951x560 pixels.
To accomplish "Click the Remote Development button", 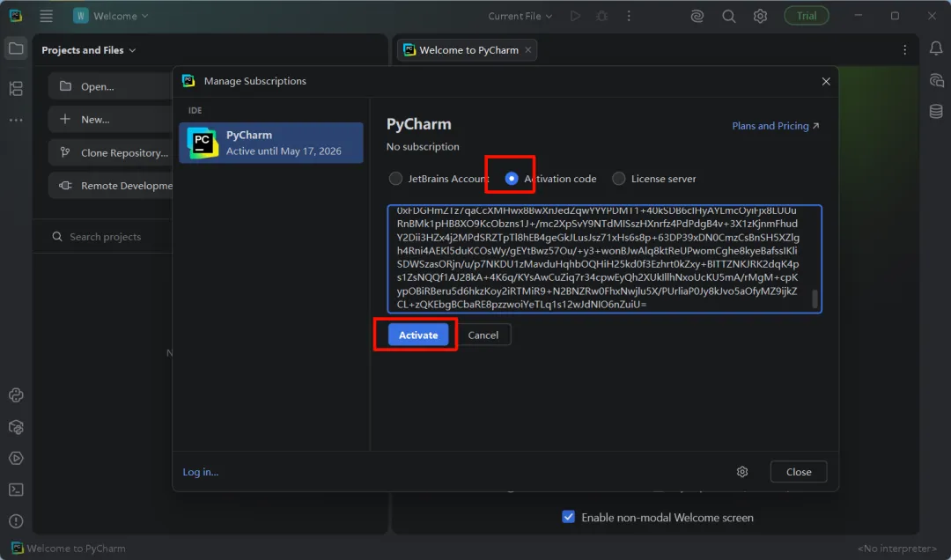I will (110, 185).
